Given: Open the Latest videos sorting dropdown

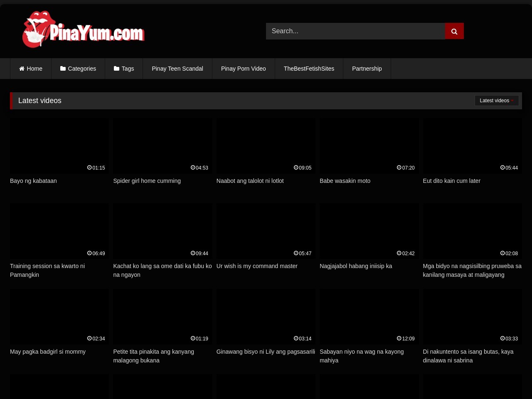Looking at the screenshot, I should (x=496, y=101).
